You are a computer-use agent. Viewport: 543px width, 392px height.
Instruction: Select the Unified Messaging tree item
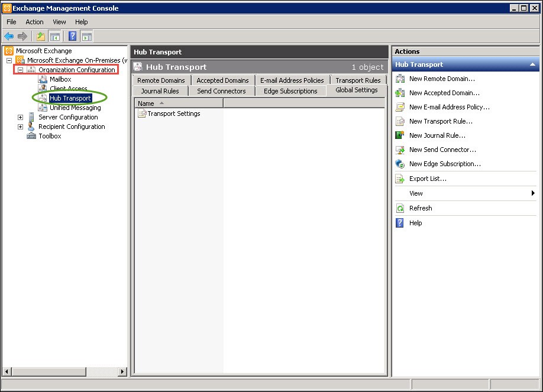[75, 108]
